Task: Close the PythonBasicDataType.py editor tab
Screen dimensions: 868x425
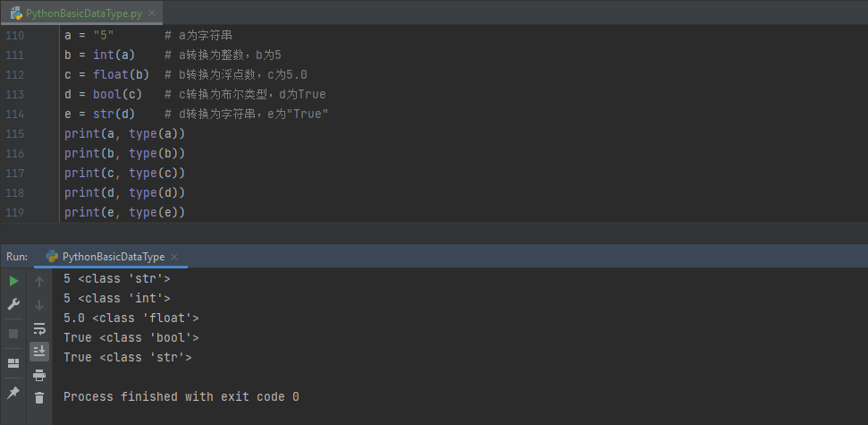Action: click(x=155, y=13)
